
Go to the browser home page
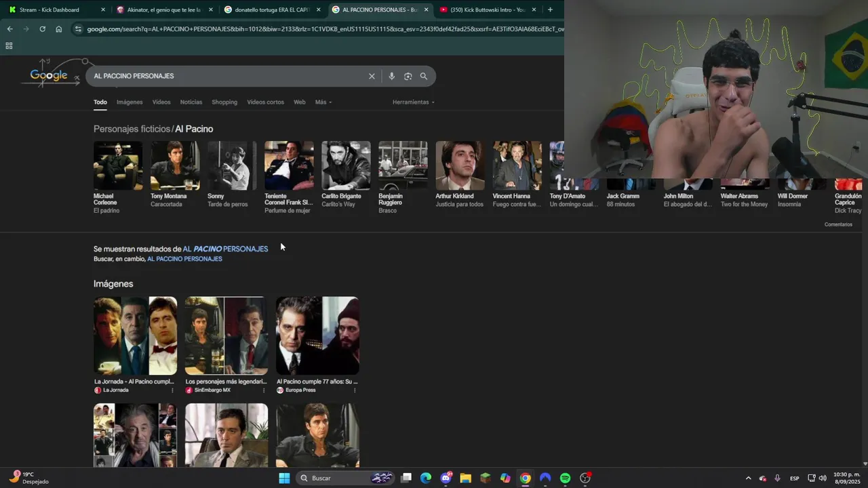click(x=59, y=29)
